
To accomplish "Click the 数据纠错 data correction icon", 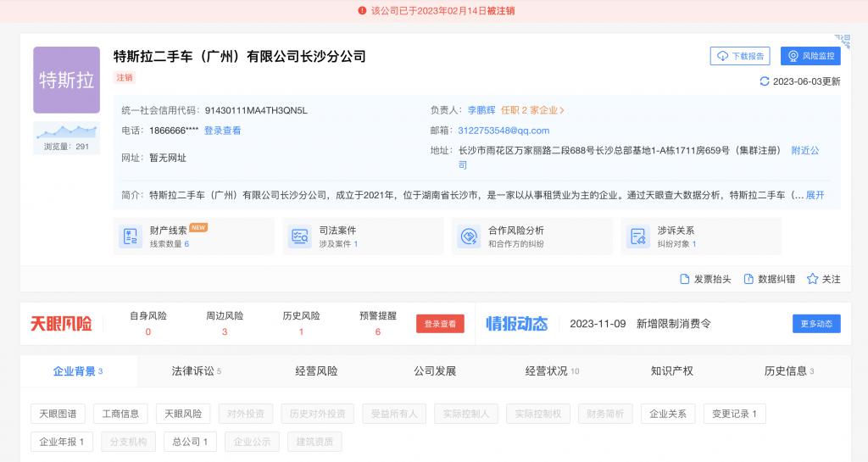I will click(748, 279).
